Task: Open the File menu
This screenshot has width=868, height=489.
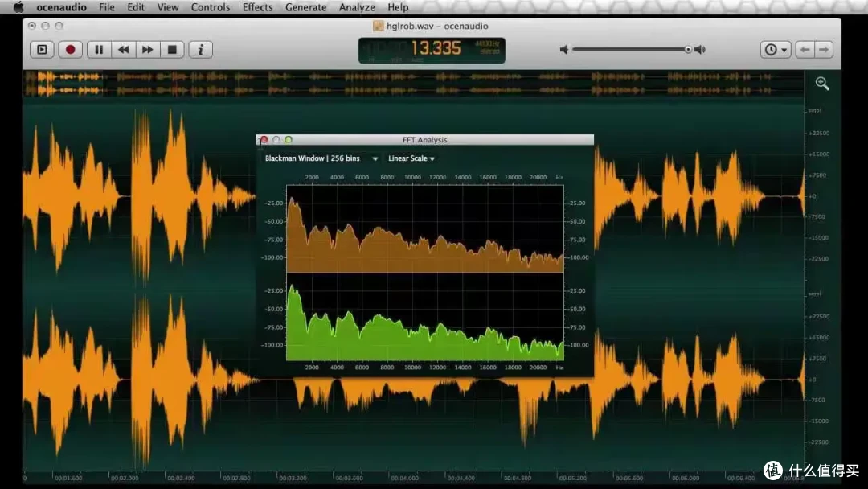Action: [106, 7]
